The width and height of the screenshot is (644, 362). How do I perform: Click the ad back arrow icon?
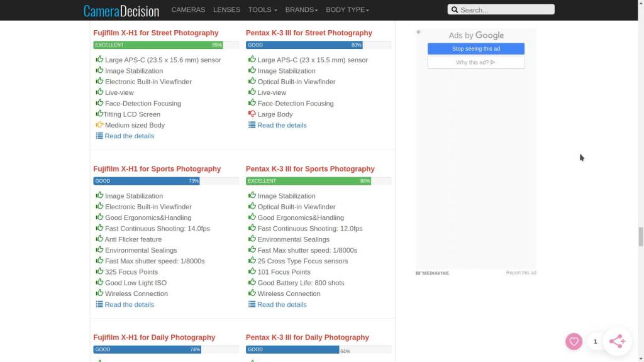pyautogui.click(x=418, y=32)
